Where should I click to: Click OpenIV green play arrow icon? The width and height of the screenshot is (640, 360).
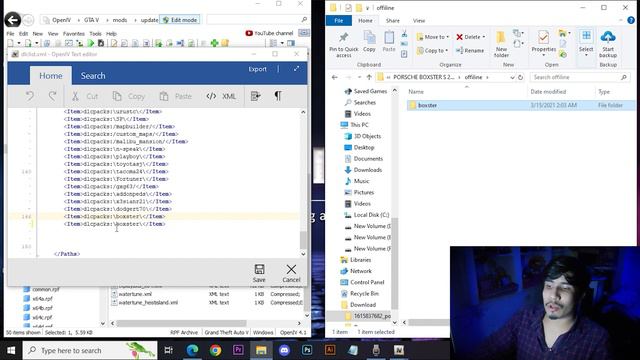click(91, 43)
